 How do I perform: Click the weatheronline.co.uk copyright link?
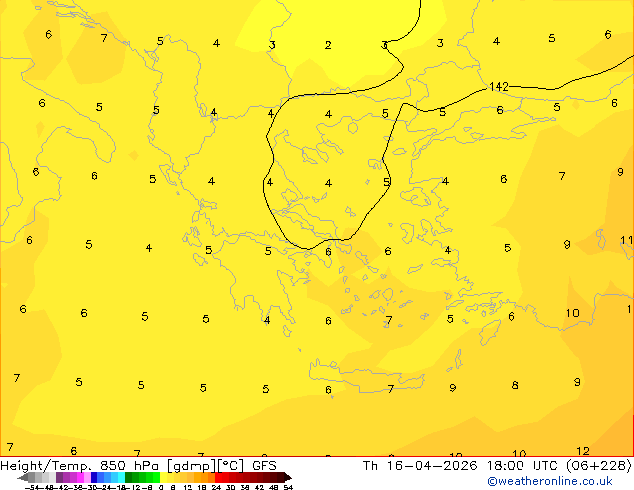point(550,481)
